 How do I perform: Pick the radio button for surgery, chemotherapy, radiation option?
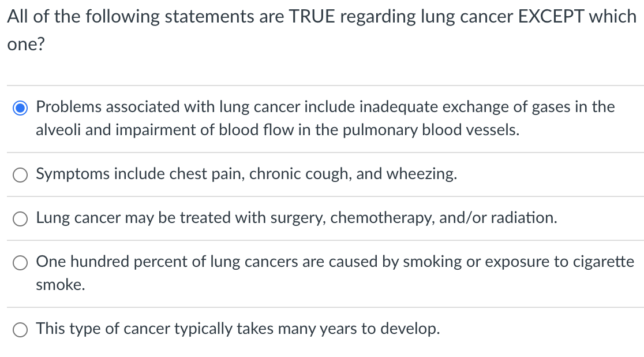[x=20, y=219]
